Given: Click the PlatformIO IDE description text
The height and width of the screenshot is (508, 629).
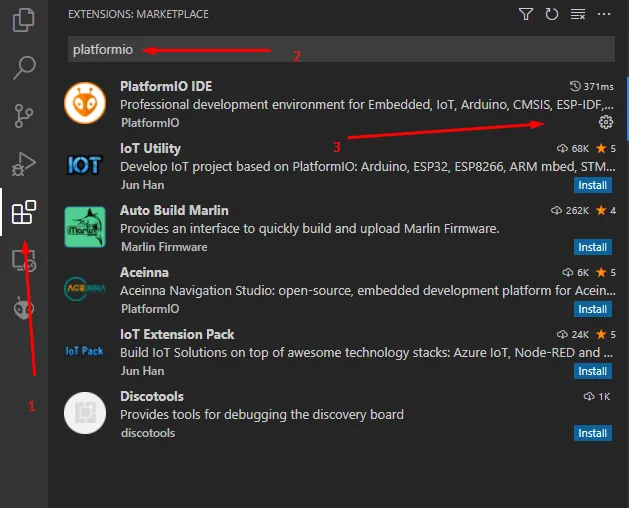Looking at the screenshot, I should 367,105.
